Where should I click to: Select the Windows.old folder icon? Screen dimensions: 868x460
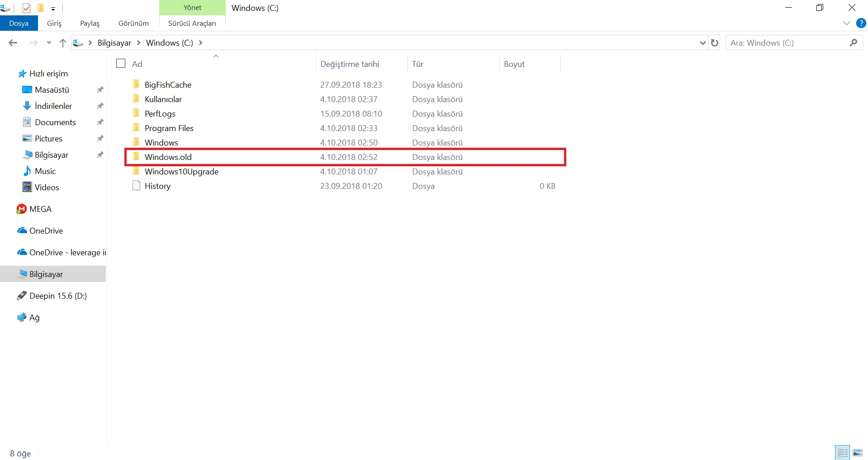(x=136, y=156)
